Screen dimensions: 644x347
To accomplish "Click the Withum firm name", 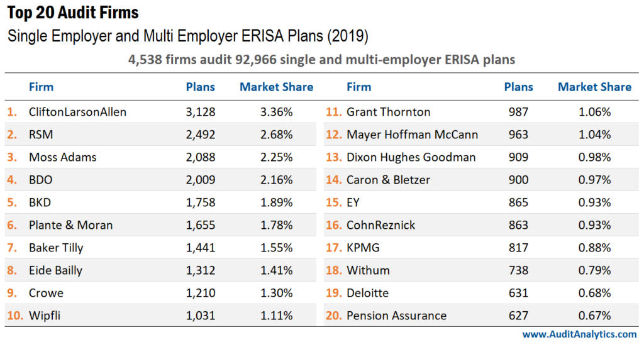I will pos(368,270).
